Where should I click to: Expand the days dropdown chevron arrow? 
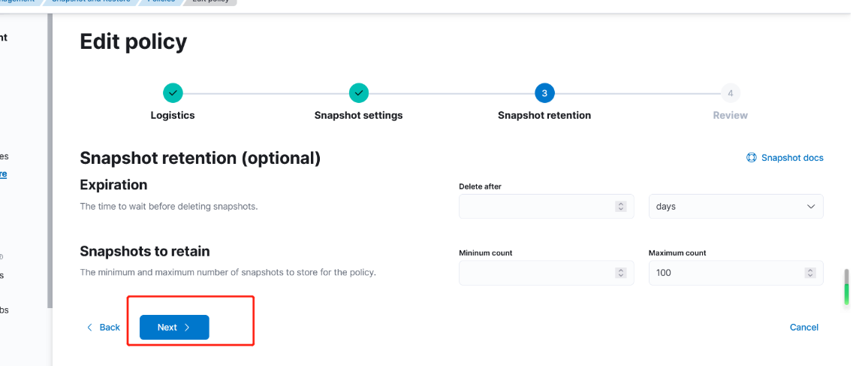[x=811, y=207]
